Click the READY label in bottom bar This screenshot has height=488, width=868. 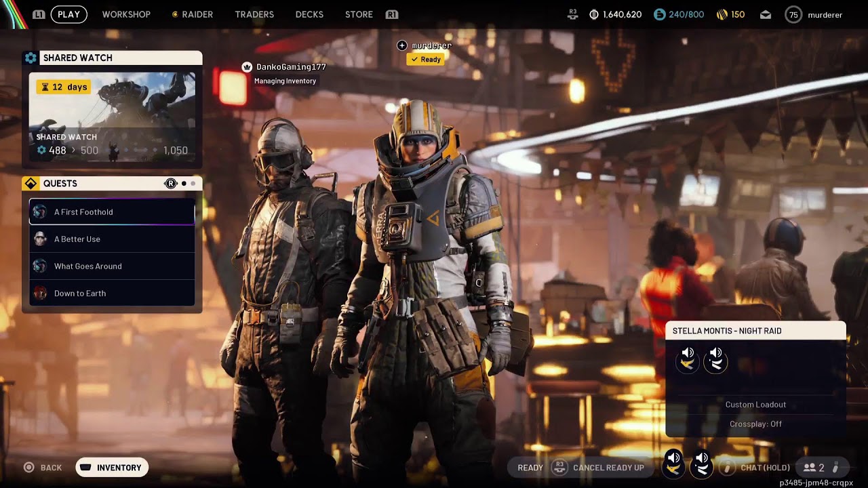point(530,468)
